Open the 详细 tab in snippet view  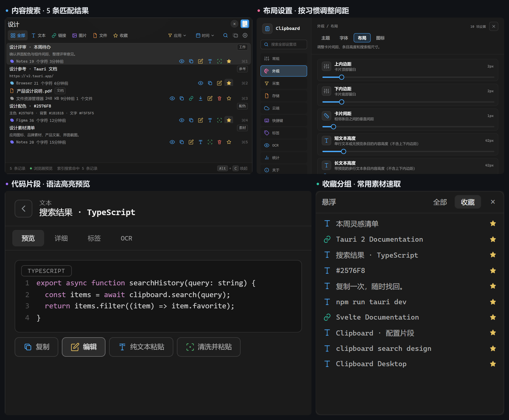[x=61, y=238]
